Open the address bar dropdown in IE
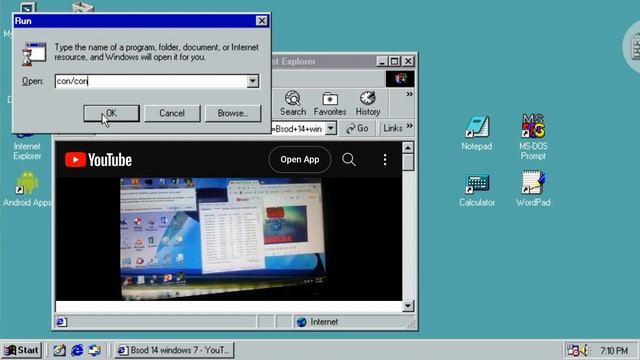This screenshot has width=640, height=360. 331,129
